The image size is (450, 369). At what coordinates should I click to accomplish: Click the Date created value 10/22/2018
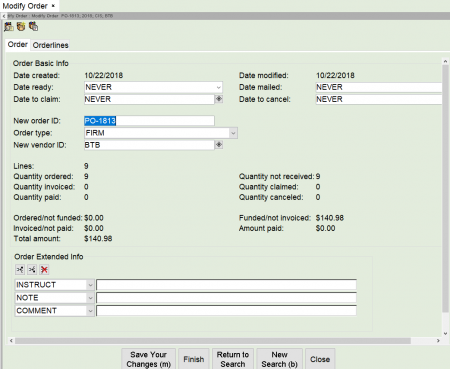pos(103,75)
